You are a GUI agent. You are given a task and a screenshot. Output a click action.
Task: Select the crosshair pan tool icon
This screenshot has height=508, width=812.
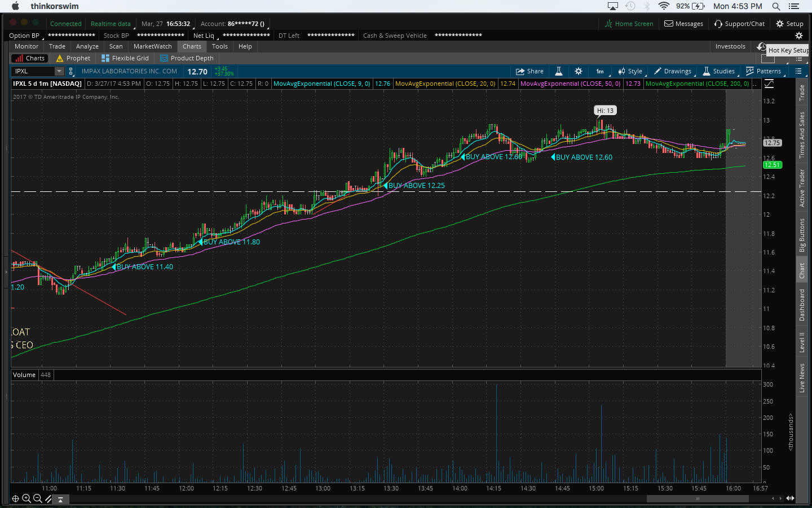click(15, 498)
